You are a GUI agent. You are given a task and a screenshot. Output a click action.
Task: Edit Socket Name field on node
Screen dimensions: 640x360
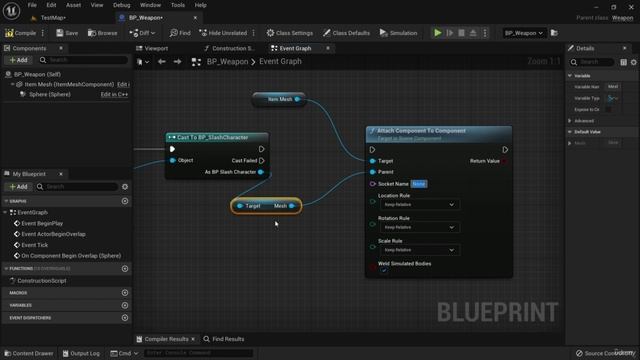click(419, 184)
